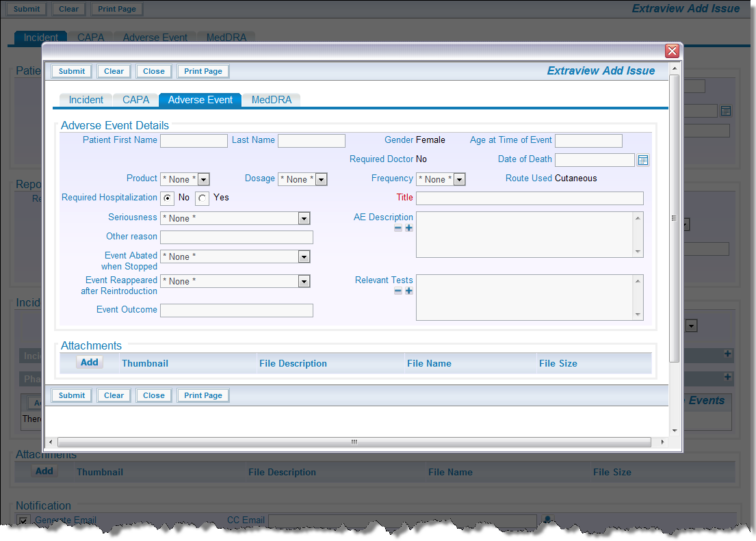Screen dimensions: 756x541
Task: Select No for Required Hospitalization
Action: pos(167,198)
